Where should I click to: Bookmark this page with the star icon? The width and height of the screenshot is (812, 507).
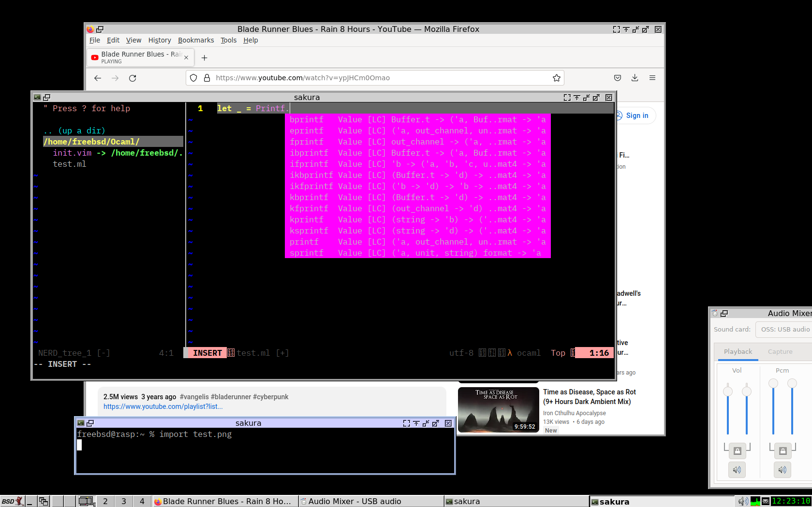coord(557,78)
